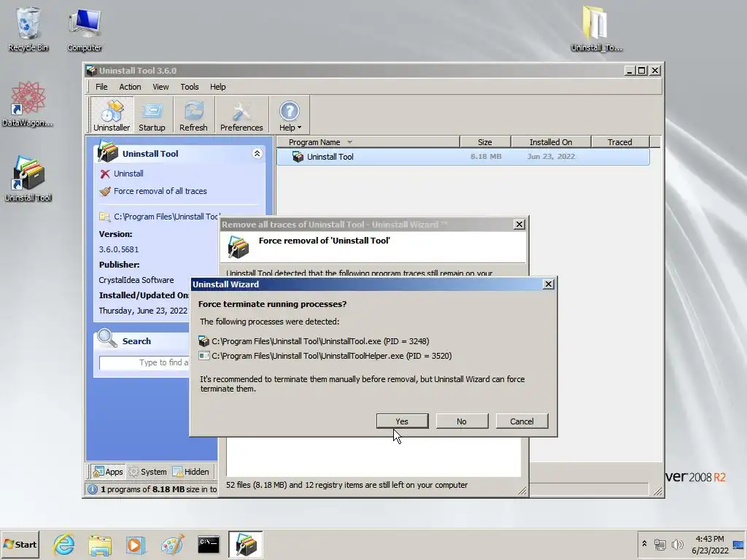
Task: Open the Start menu
Action: 20,544
